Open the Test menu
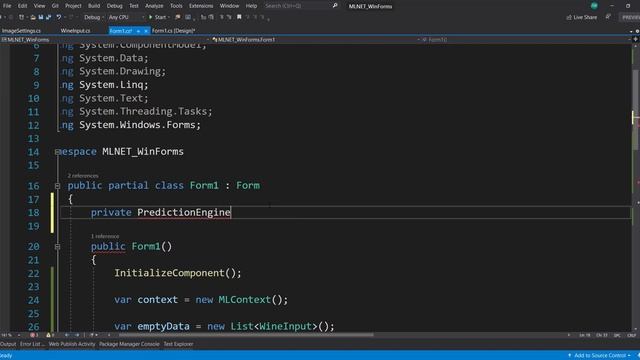The image size is (640, 360). pyautogui.click(x=134, y=6)
